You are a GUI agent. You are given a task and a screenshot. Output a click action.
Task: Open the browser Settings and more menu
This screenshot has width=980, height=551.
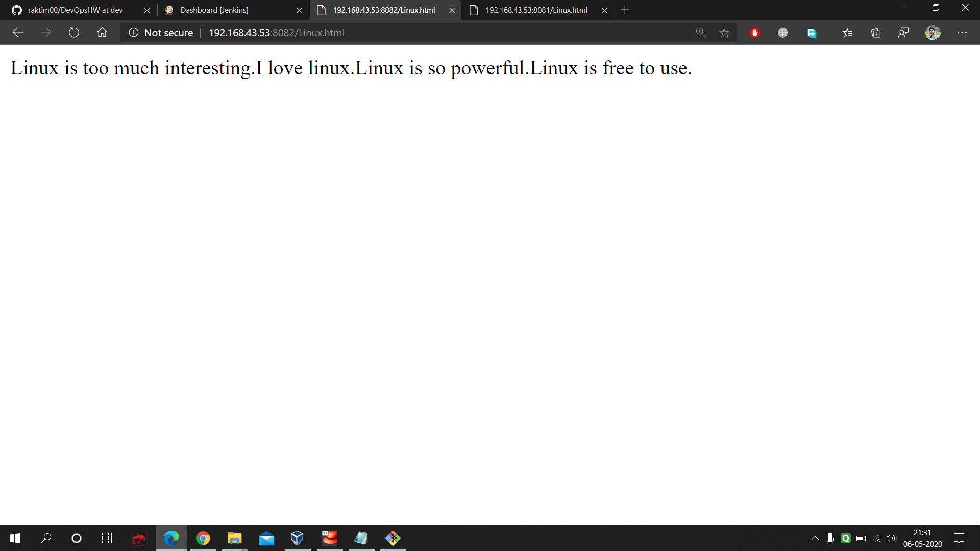(962, 33)
